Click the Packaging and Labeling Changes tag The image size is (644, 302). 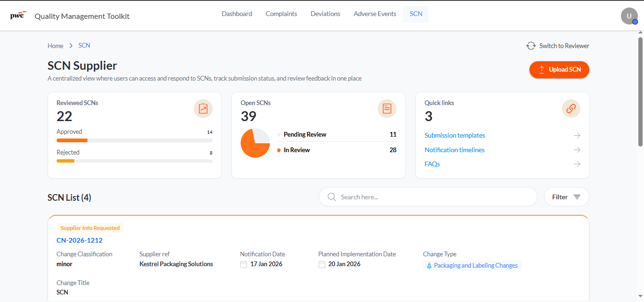[472, 265]
